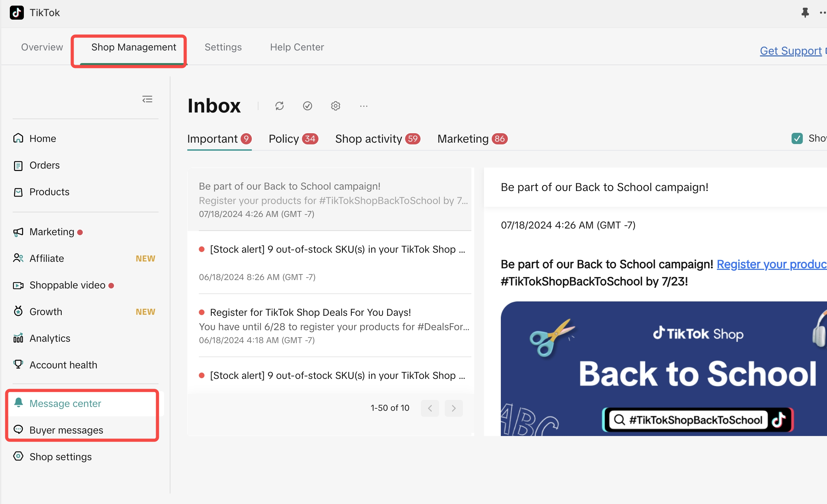
Task: Pin the TikTok app with pin icon
Action: (805, 13)
